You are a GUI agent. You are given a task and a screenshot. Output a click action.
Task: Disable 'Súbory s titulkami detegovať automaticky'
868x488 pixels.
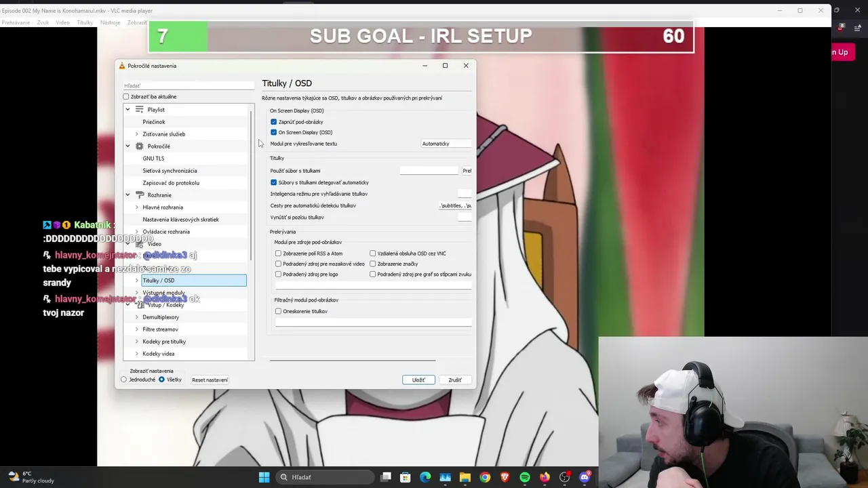coord(274,182)
